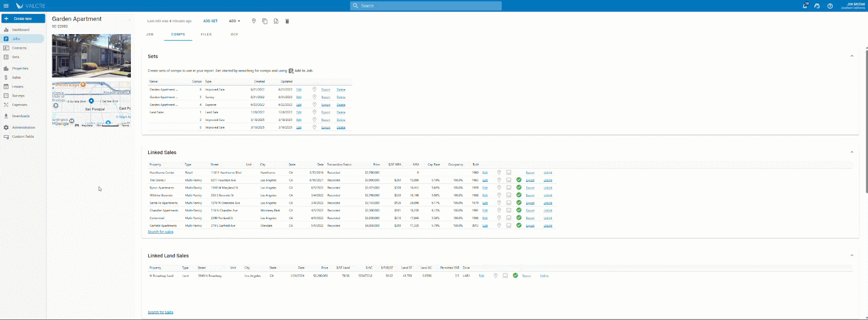Click the export file icon in toolbar
The height and width of the screenshot is (320, 868).
[x=276, y=21]
